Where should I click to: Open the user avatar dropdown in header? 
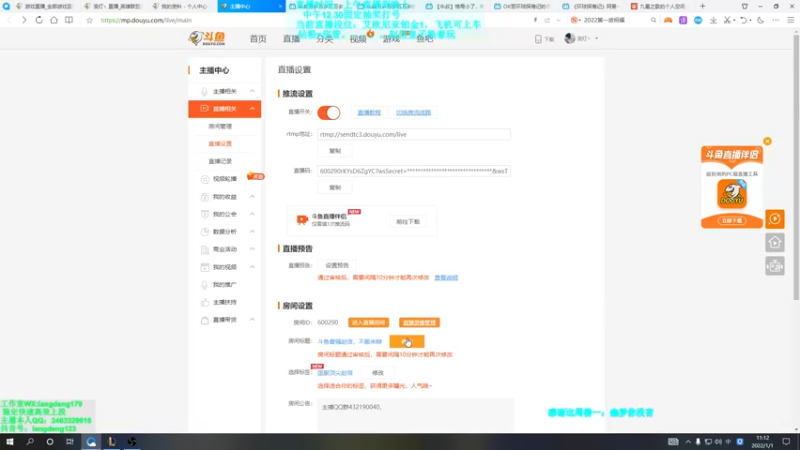tap(581, 38)
